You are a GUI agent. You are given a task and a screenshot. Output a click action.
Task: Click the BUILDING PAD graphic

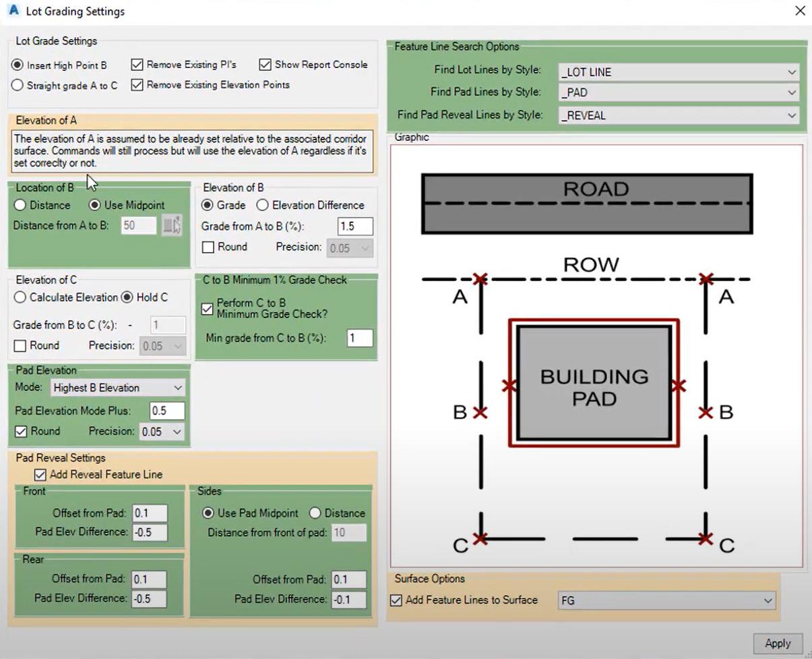pyautogui.click(x=594, y=383)
